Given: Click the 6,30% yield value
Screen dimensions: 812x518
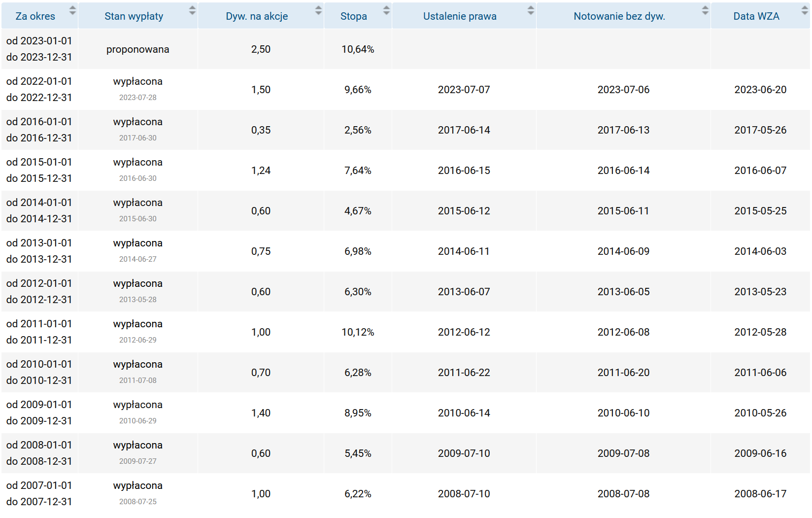Looking at the screenshot, I should 358,292.
